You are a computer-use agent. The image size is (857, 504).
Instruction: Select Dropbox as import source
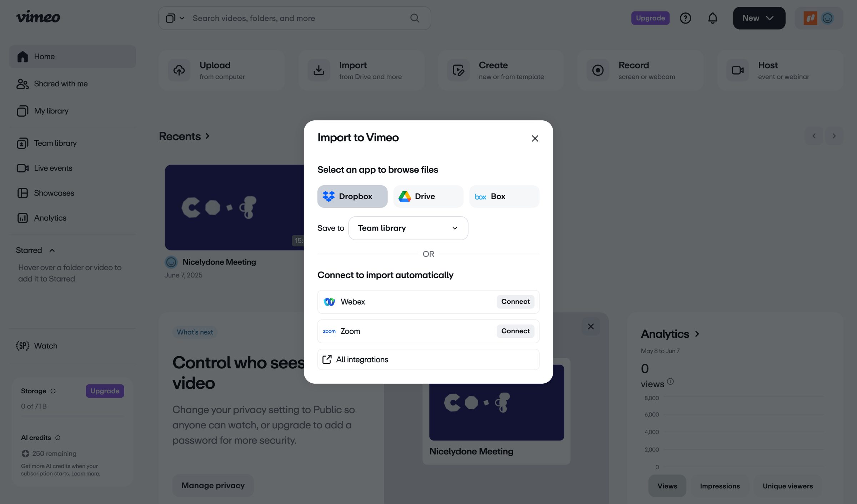pyautogui.click(x=352, y=196)
